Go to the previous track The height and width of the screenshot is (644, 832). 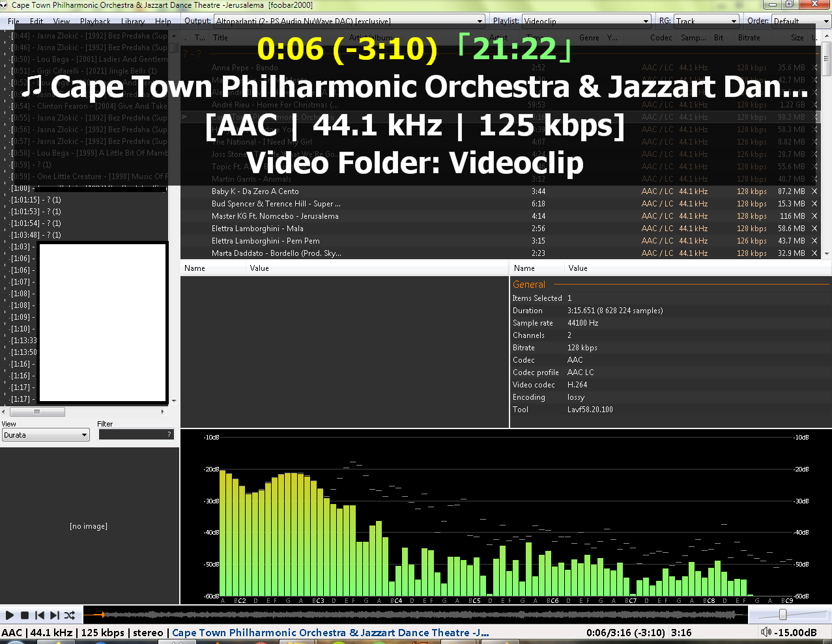click(x=39, y=615)
